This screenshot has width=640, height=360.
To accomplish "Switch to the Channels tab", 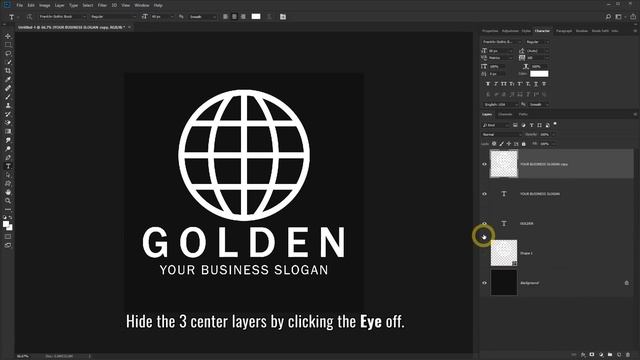I will pyautogui.click(x=505, y=114).
